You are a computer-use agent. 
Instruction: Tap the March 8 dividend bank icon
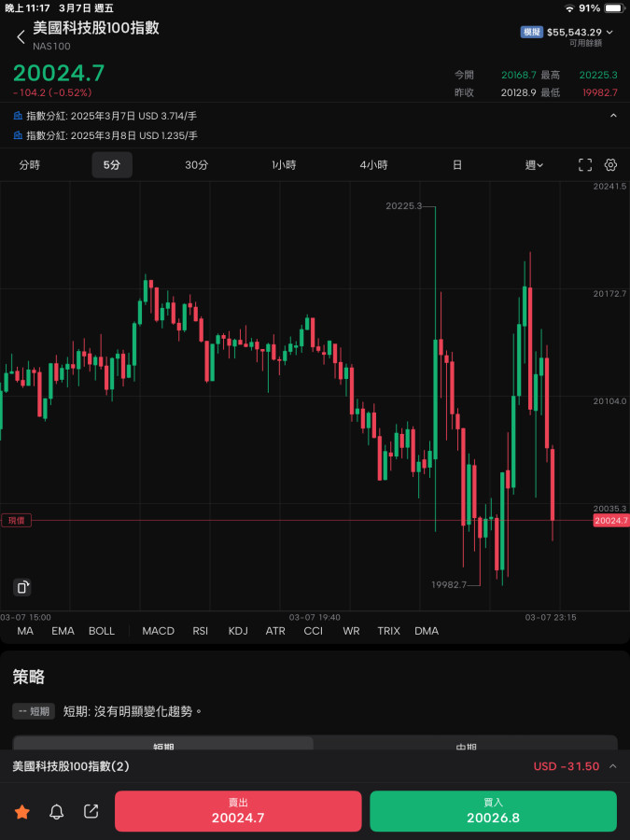18,135
